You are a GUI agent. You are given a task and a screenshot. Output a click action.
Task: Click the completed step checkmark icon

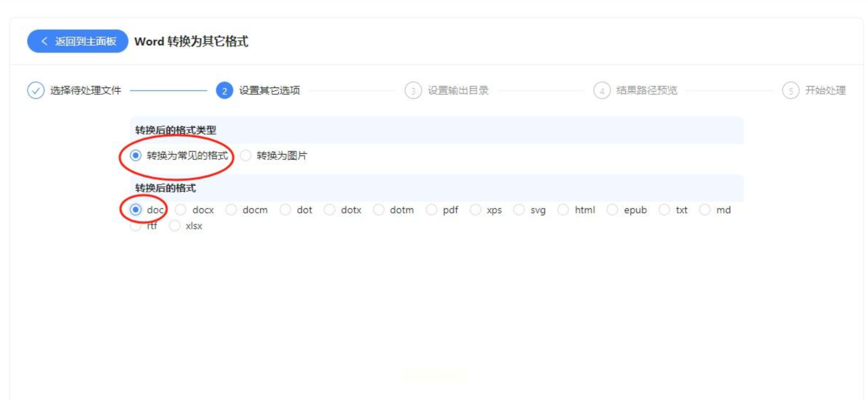(36, 90)
